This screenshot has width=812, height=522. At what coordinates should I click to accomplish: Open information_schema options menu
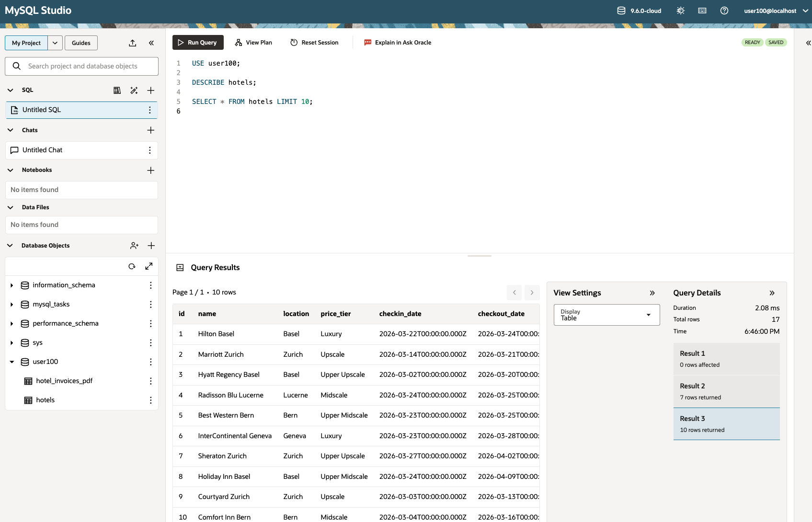[151, 285]
